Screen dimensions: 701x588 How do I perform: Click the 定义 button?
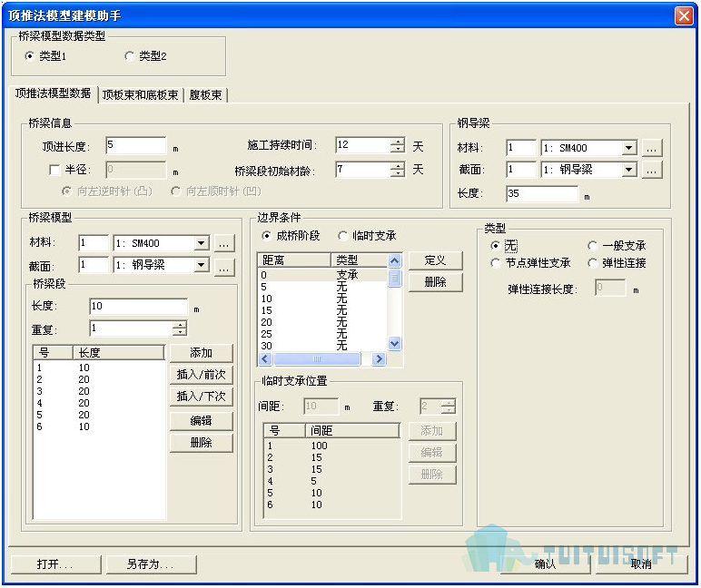(x=436, y=260)
